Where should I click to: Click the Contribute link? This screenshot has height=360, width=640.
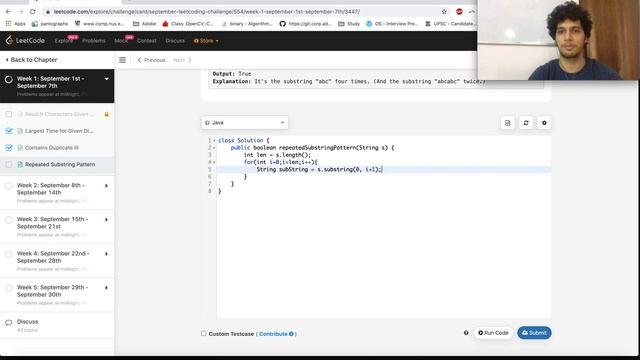pyautogui.click(x=273, y=334)
